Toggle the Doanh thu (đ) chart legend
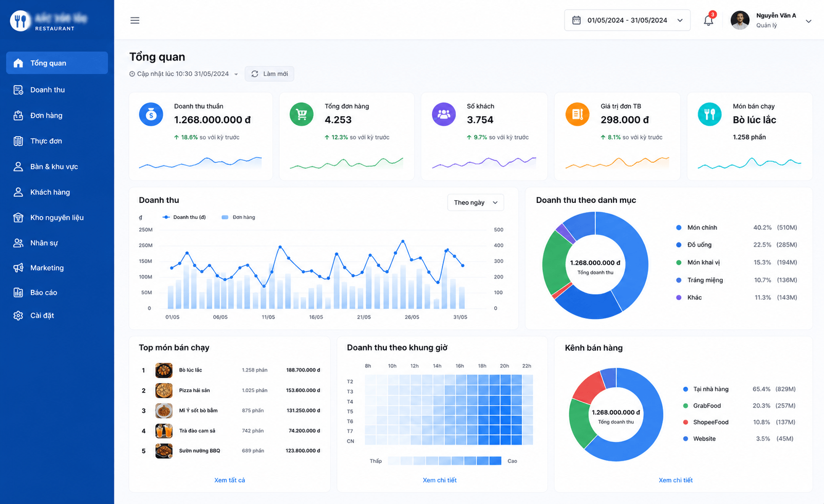The height and width of the screenshot is (504, 824). 184,217
